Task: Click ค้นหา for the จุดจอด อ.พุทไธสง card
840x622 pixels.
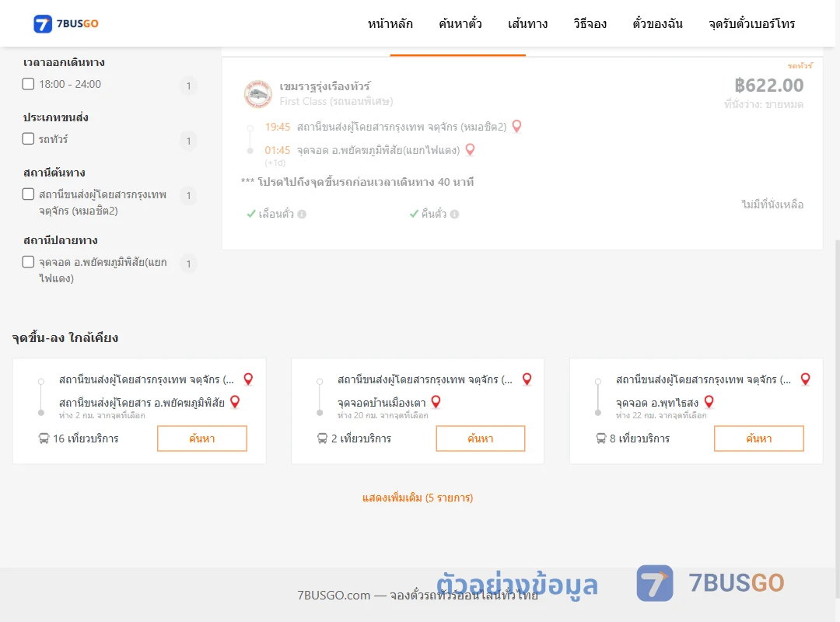Action: click(x=758, y=439)
